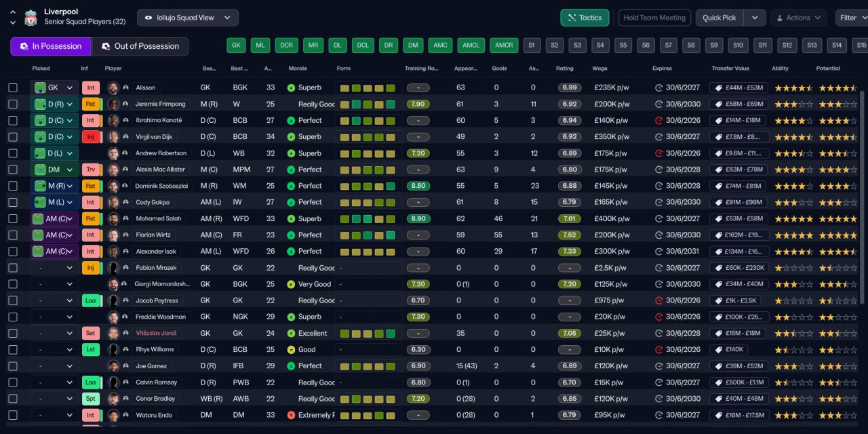Click the transfer value tag for Jeremie Frimpong
868x434 pixels.
[x=739, y=104]
